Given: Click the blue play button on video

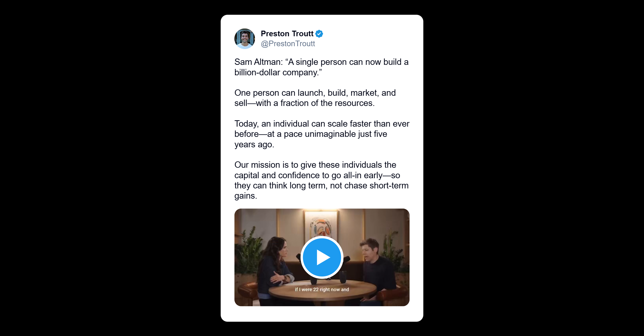Looking at the screenshot, I should pyautogui.click(x=322, y=257).
